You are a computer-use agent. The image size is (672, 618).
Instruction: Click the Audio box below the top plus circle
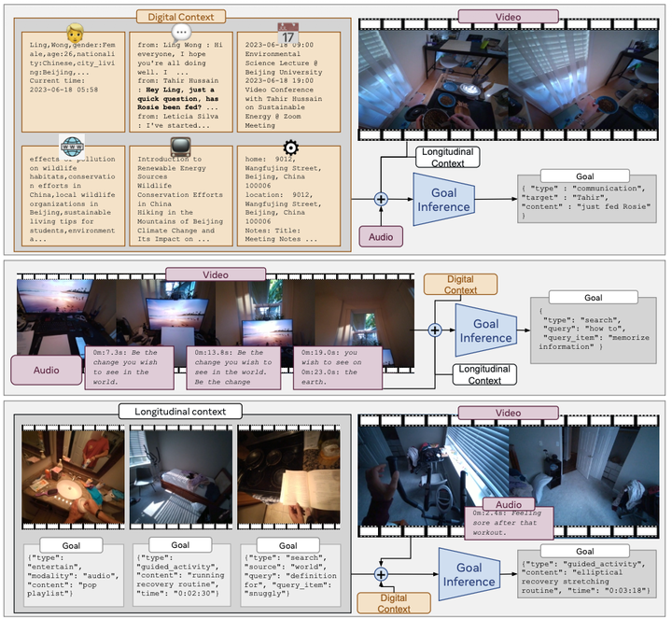click(x=382, y=237)
